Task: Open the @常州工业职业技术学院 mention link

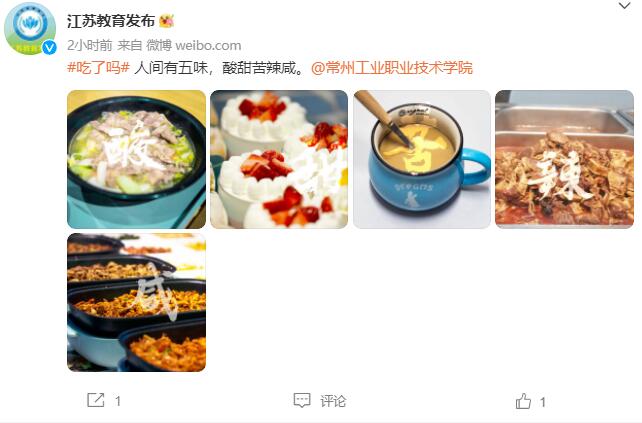Action: tap(392, 68)
